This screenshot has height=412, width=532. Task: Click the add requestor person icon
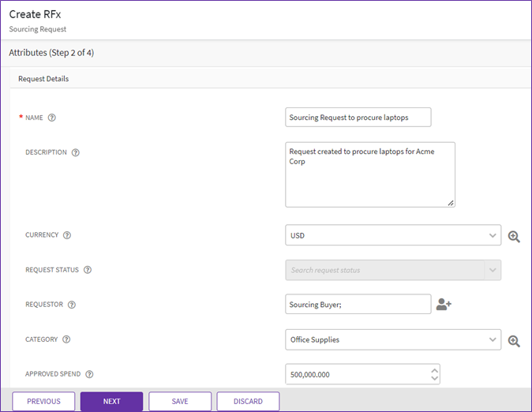coord(444,305)
